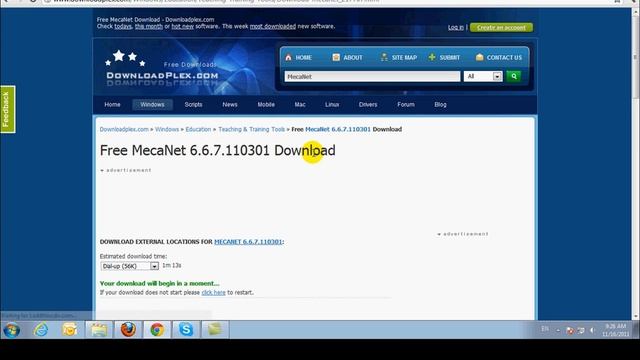This screenshot has width=640, height=360.
Task: Open the ABOUT page link
Action: click(x=347, y=58)
